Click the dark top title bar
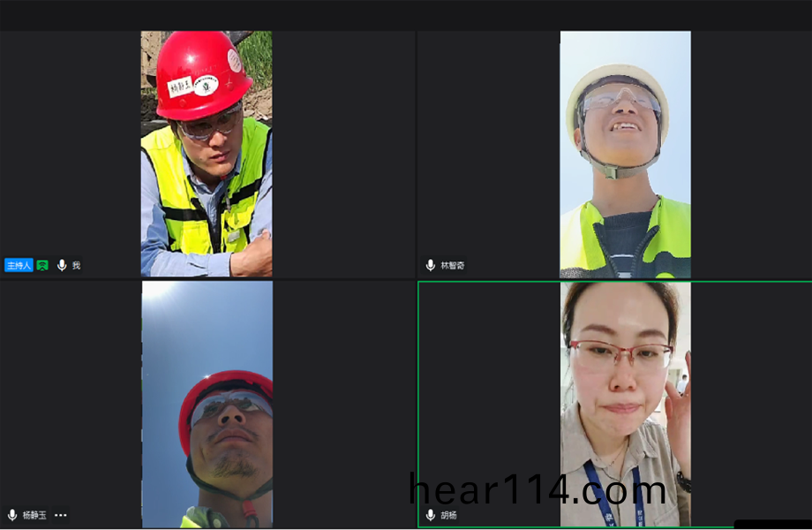812x530 pixels. (406, 14)
